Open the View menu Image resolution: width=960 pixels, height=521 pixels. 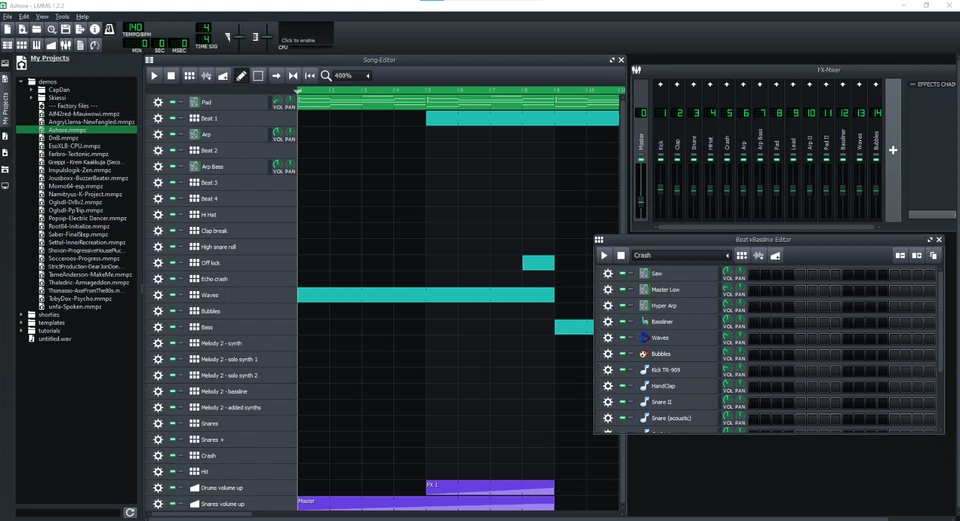[42, 17]
